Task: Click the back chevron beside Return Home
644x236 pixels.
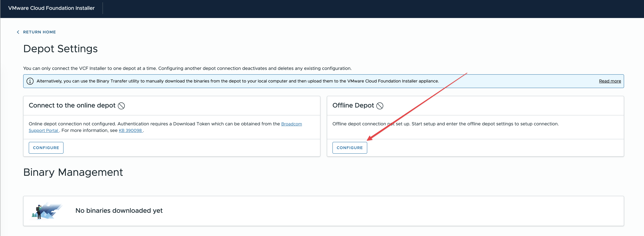Action: pos(18,32)
